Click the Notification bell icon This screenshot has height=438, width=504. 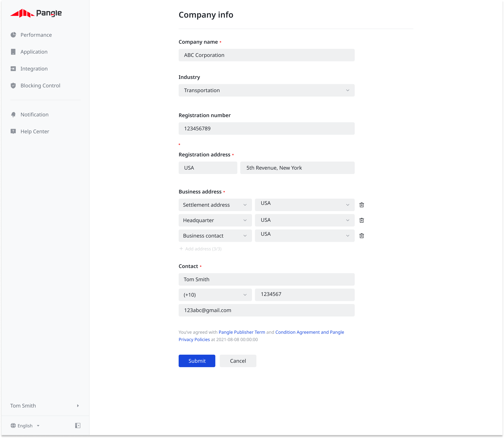click(13, 114)
